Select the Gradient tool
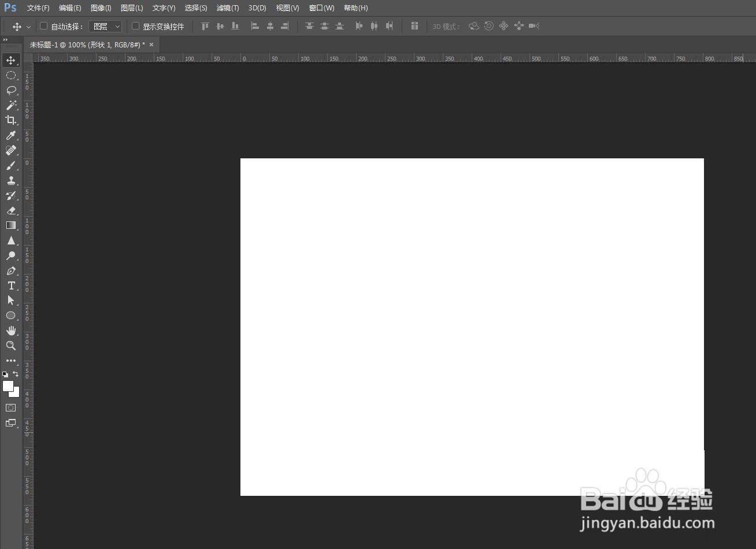This screenshot has height=549, width=756. coord(11,225)
